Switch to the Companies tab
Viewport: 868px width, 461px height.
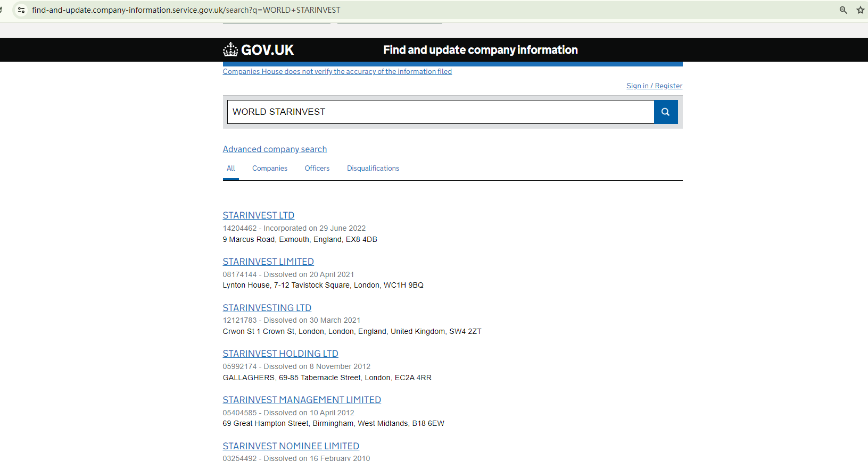tap(269, 169)
